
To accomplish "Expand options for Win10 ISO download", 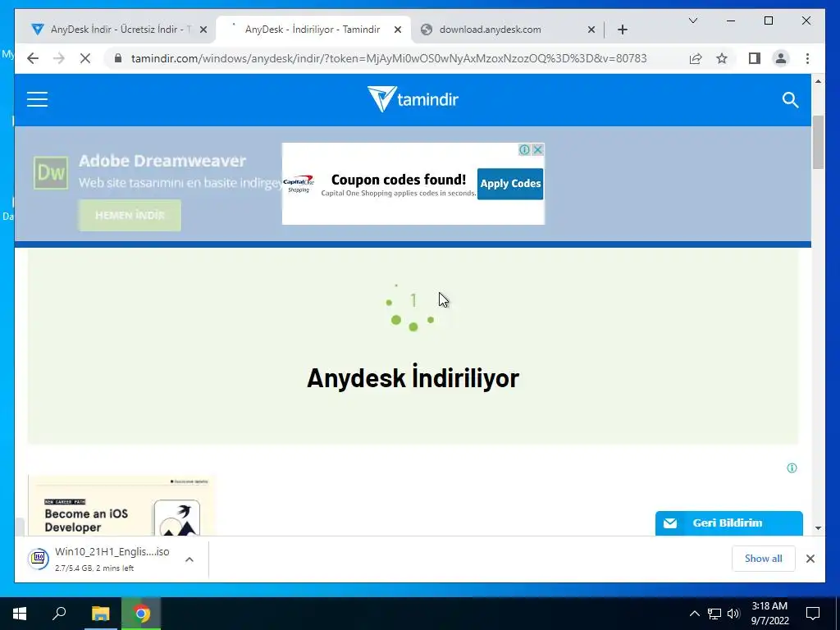I will pyautogui.click(x=189, y=559).
